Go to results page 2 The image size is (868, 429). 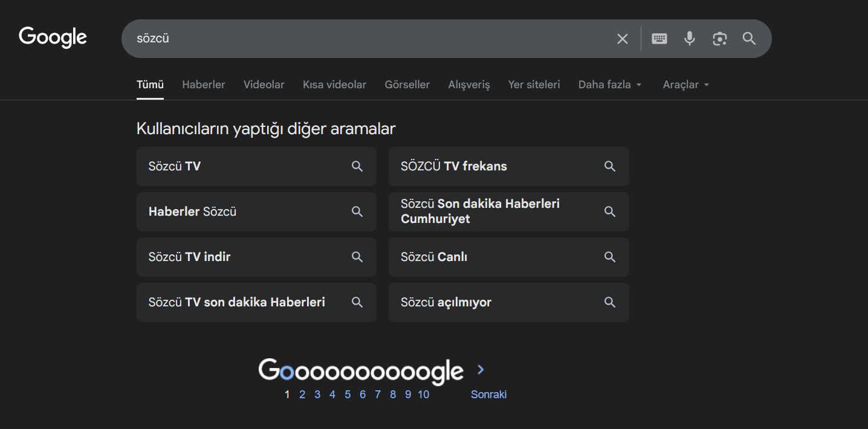302,395
